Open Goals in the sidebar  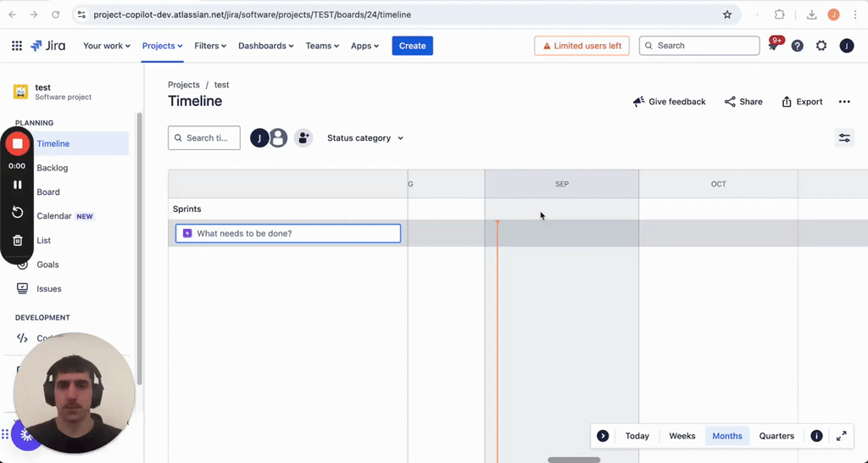47,265
